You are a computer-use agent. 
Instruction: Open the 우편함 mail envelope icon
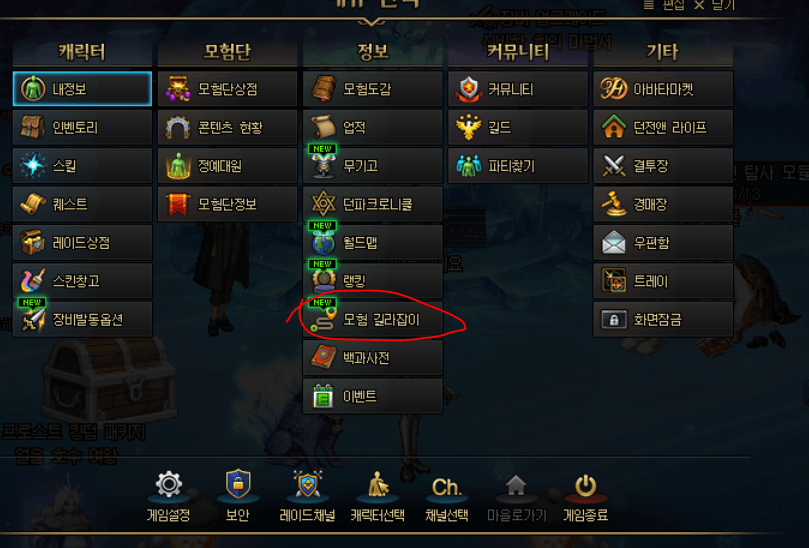click(x=614, y=243)
